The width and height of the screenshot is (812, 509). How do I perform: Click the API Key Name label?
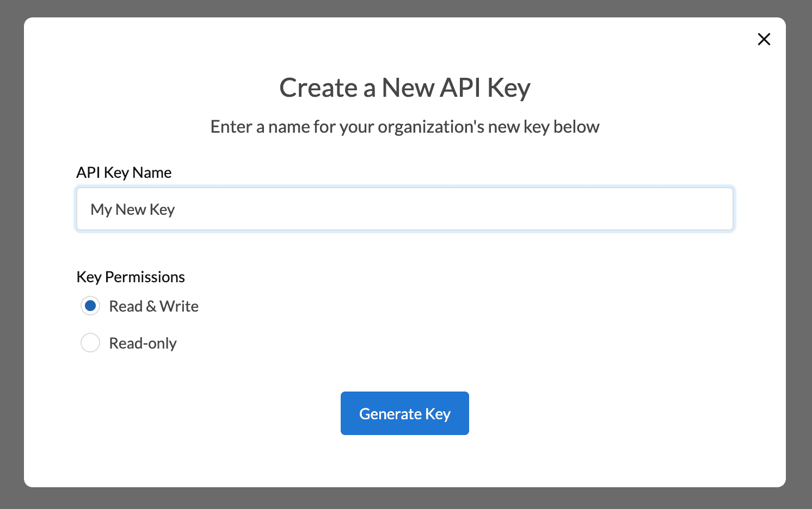click(x=124, y=172)
